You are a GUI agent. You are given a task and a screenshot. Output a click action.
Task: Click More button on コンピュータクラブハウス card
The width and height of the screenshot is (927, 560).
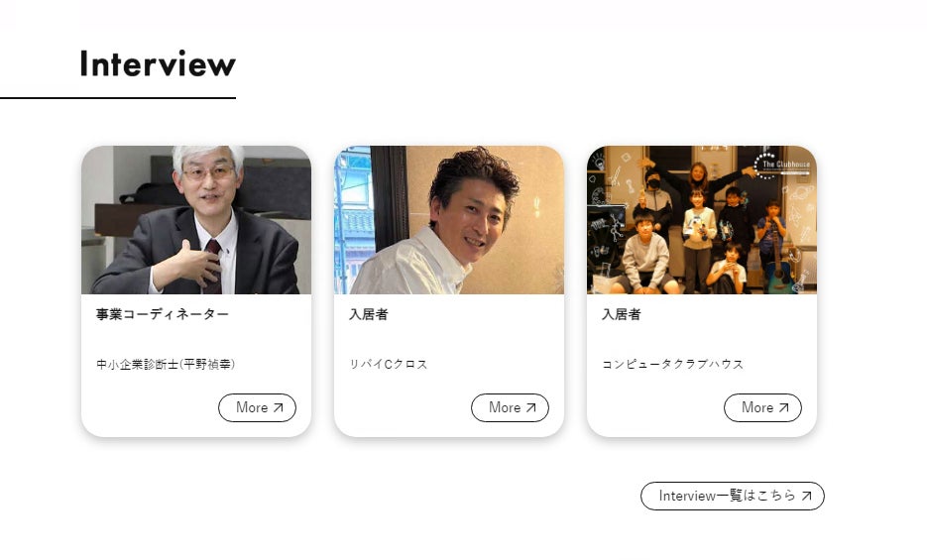coord(762,407)
